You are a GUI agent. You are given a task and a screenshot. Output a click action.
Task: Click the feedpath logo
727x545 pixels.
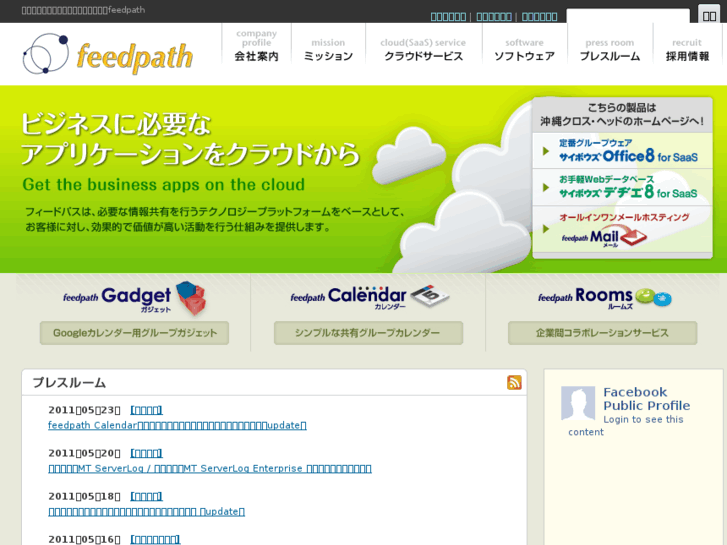click(108, 54)
